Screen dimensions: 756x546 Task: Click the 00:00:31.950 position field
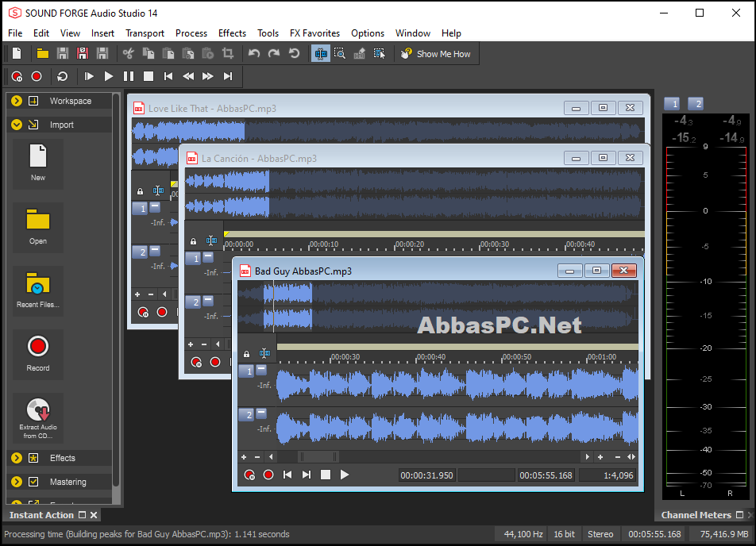426,475
